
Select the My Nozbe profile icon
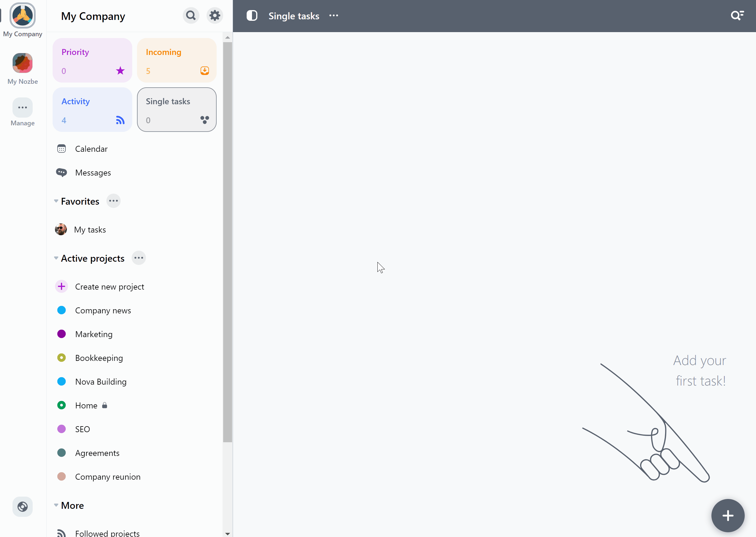tap(23, 63)
